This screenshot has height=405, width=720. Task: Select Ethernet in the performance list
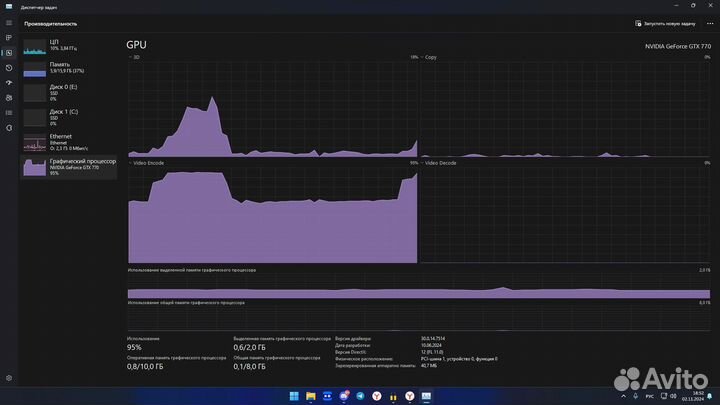pyautogui.click(x=69, y=141)
